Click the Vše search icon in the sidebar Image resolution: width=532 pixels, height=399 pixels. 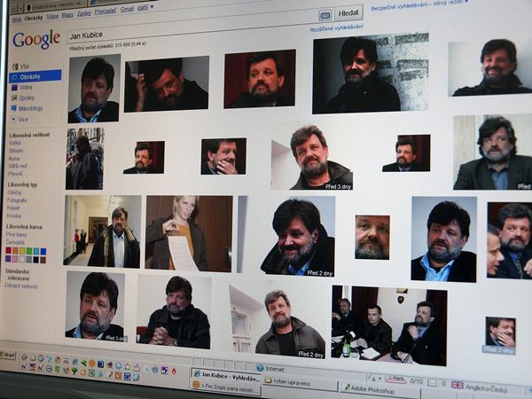click(14, 66)
